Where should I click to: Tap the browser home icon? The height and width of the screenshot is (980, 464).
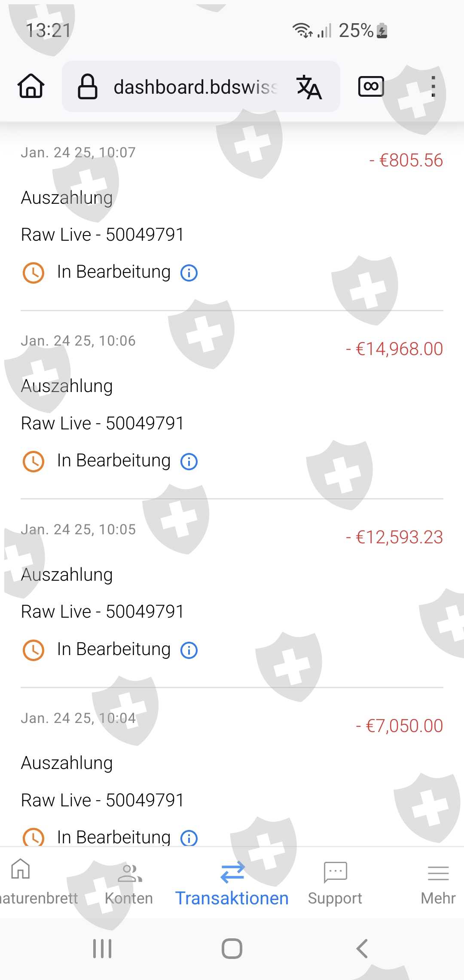[x=31, y=86]
